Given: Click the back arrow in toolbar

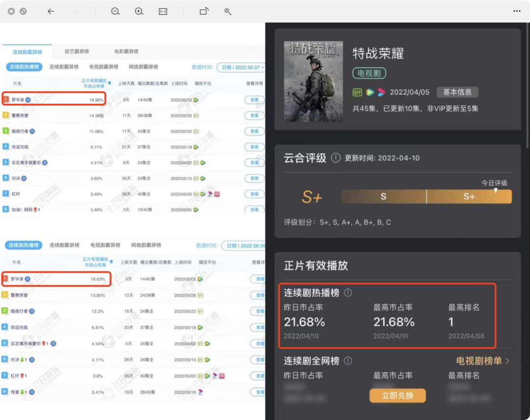Looking at the screenshot, I should 51,11.
